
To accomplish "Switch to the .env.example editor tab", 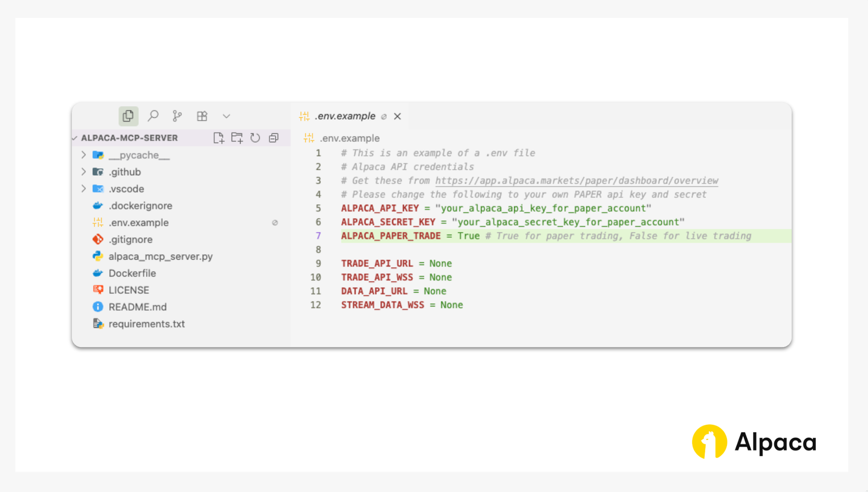I will coord(345,116).
